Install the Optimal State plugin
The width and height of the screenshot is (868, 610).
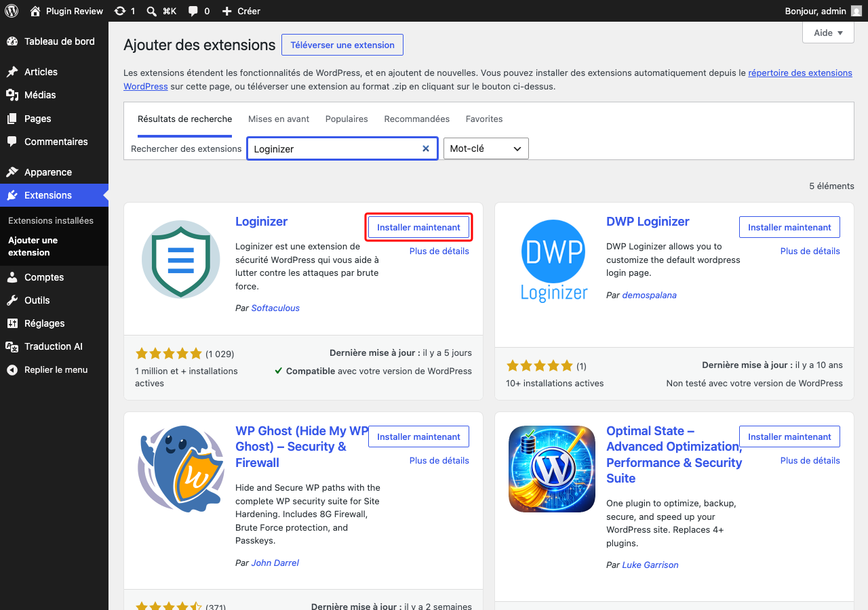tap(789, 436)
